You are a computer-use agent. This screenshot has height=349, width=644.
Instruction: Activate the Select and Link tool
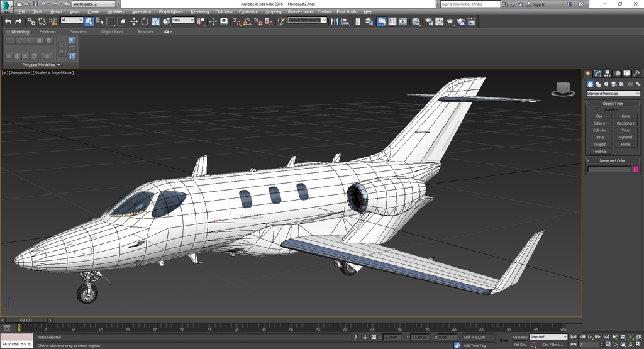(31, 21)
